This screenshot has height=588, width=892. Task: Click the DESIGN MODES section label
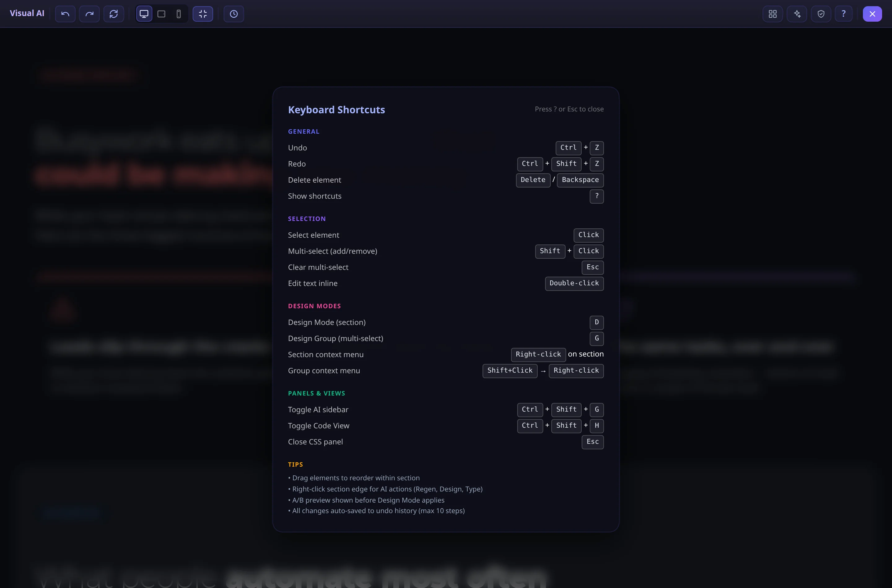pyautogui.click(x=314, y=306)
